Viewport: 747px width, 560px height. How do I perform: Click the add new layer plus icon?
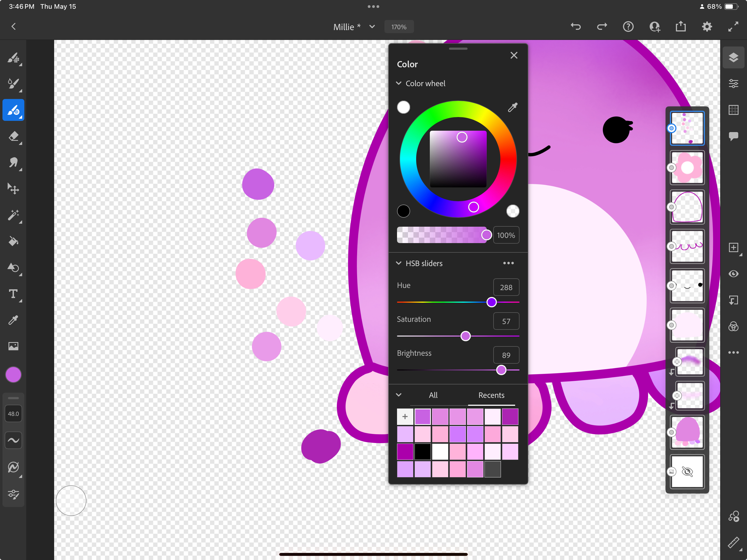[733, 247]
